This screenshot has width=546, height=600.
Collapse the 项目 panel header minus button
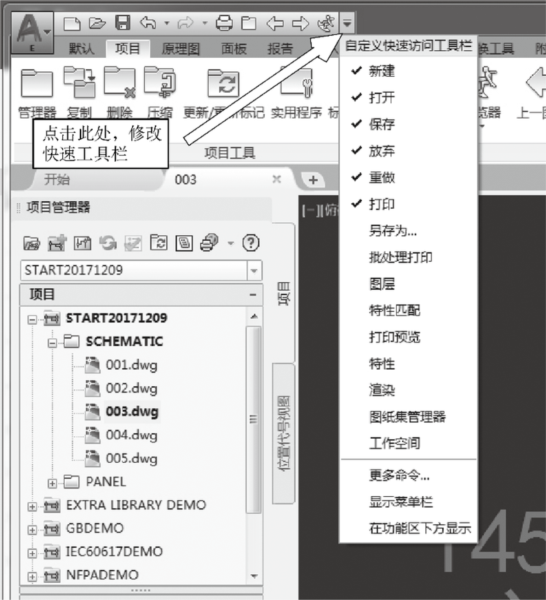pyautogui.click(x=253, y=295)
